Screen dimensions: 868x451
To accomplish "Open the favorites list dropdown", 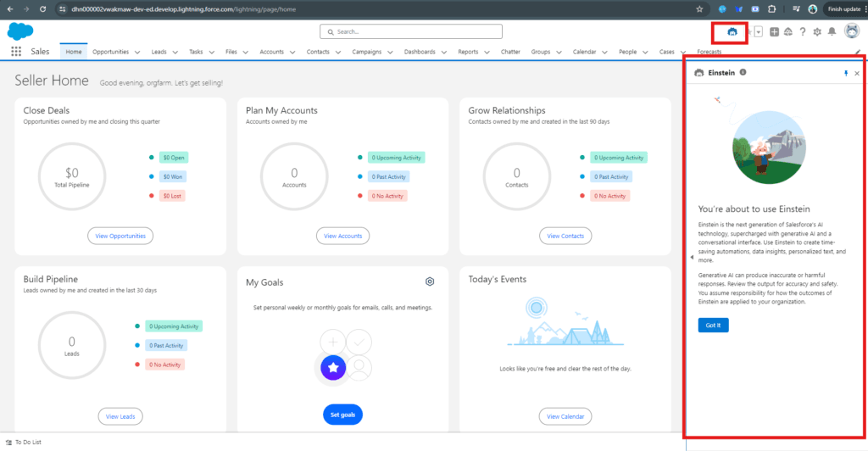I will [x=759, y=32].
